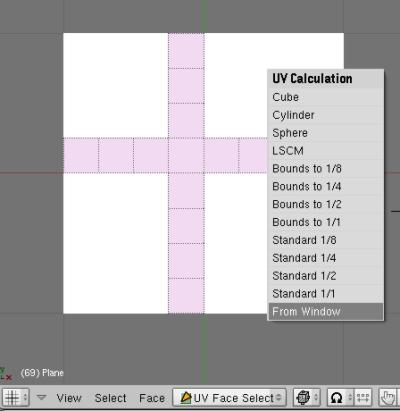Open the UV Face Select mode dropdown
Image resolution: width=400 pixels, height=411 pixels.
229,397
